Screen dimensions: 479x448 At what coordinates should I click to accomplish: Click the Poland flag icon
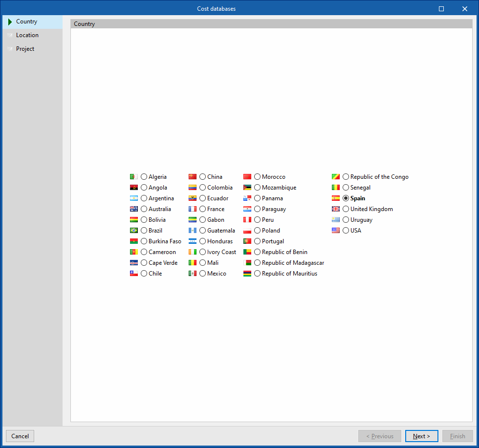(247, 230)
